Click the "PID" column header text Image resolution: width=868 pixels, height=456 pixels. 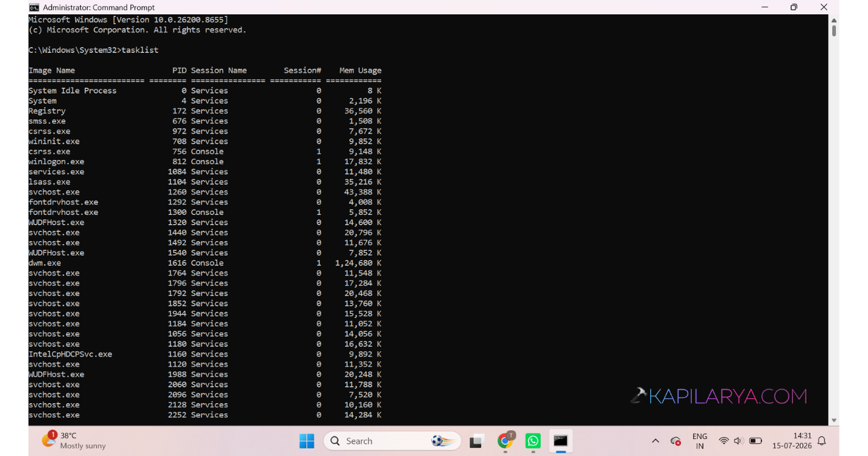179,70
